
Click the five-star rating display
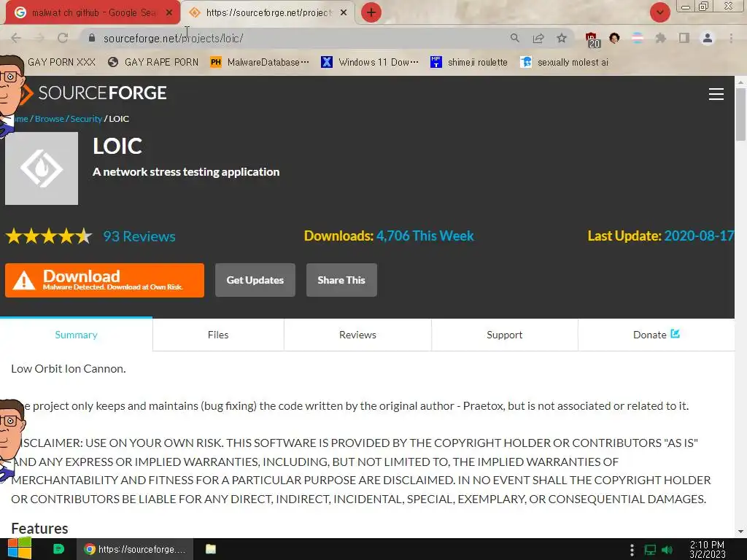[x=49, y=236]
